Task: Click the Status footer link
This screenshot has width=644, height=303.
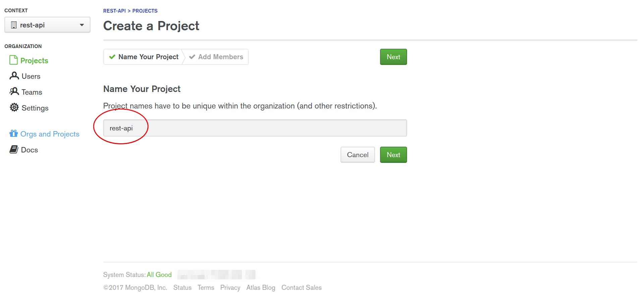Action: (x=182, y=287)
